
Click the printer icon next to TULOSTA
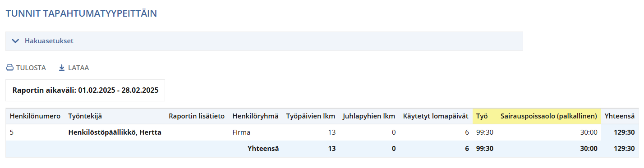point(10,68)
